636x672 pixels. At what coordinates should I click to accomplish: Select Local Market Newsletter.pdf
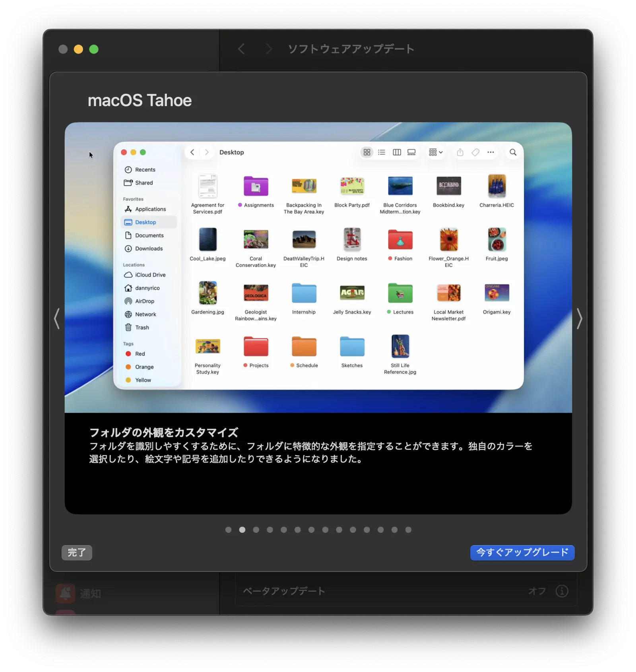coord(449,293)
